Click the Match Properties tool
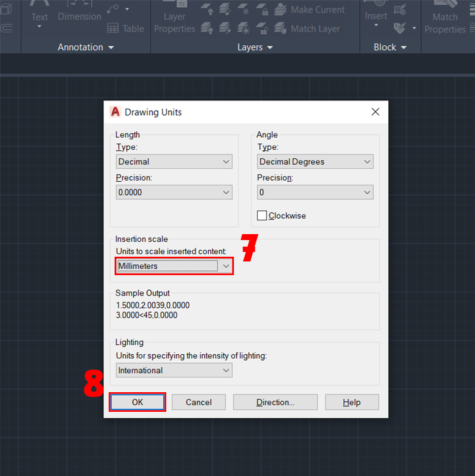The width and height of the screenshot is (475, 476). coord(445,23)
